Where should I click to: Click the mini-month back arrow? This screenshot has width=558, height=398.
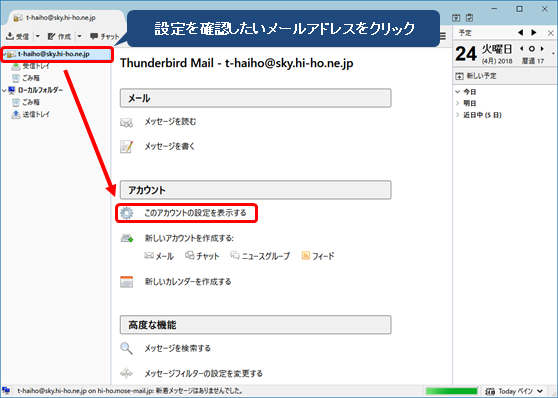click(521, 48)
